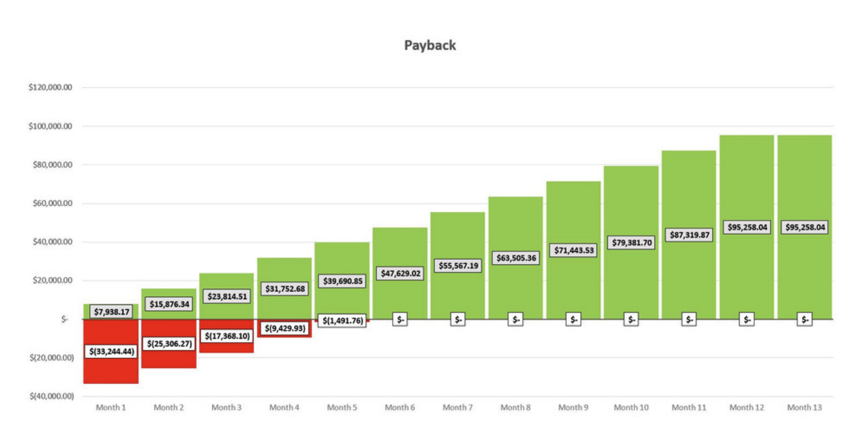Click the $87,319.87 data label

[x=689, y=235]
